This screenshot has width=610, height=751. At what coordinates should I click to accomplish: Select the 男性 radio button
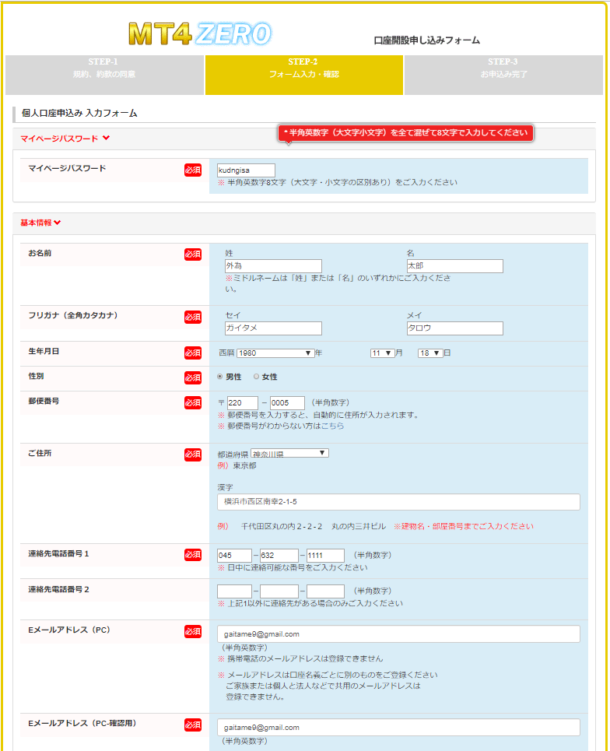click(x=221, y=377)
